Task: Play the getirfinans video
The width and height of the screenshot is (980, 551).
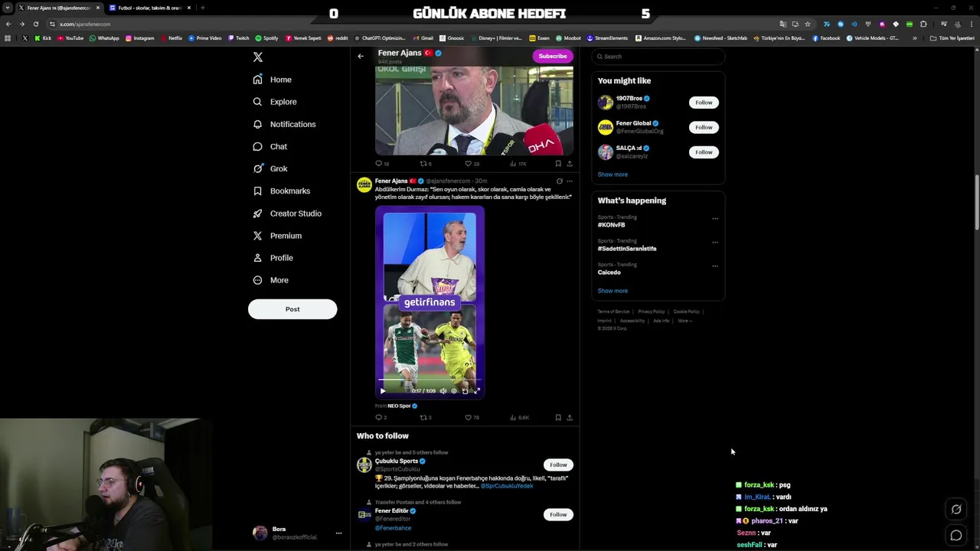Action: [x=383, y=391]
